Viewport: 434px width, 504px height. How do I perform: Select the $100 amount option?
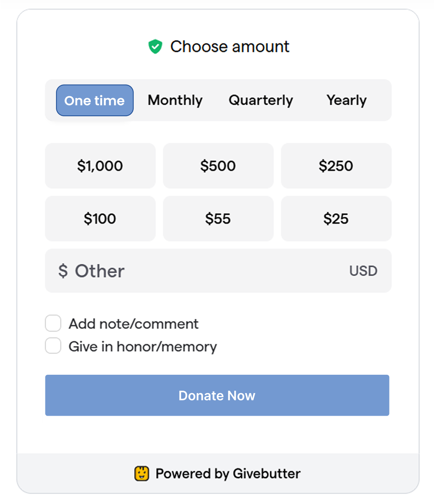pyautogui.click(x=100, y=218)
